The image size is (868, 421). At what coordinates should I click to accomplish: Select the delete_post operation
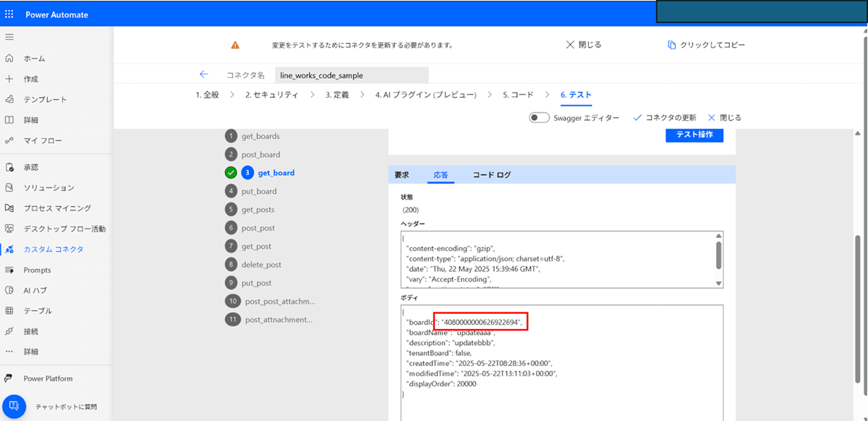click(261, 264)
